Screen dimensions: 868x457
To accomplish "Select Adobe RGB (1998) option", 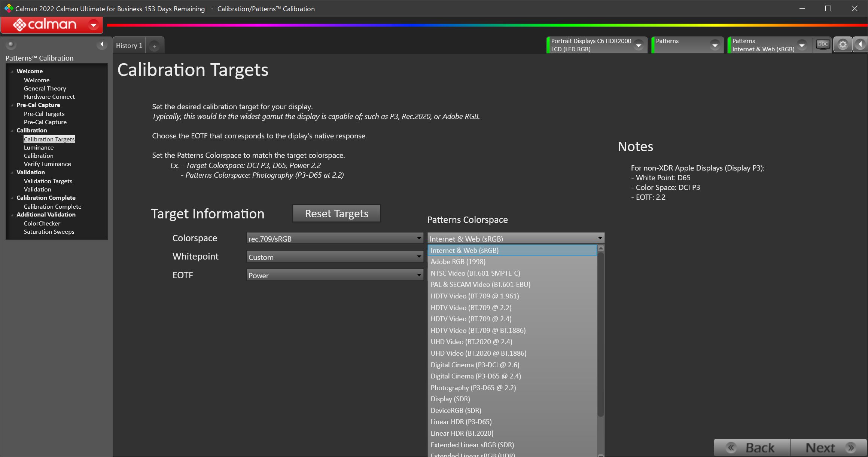I will (512, 262).
